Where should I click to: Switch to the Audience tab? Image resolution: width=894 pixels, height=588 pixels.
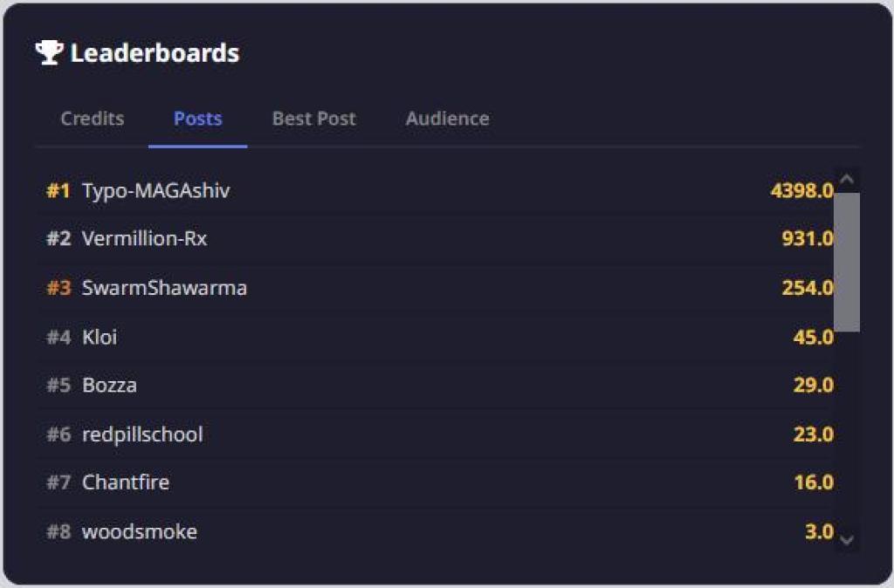(x=447, y=119)
